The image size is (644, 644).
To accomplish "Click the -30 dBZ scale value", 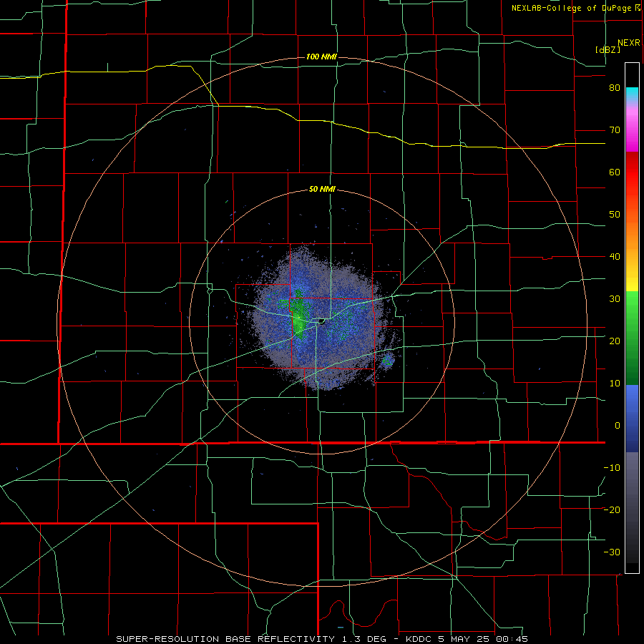I will click(612, 552).
